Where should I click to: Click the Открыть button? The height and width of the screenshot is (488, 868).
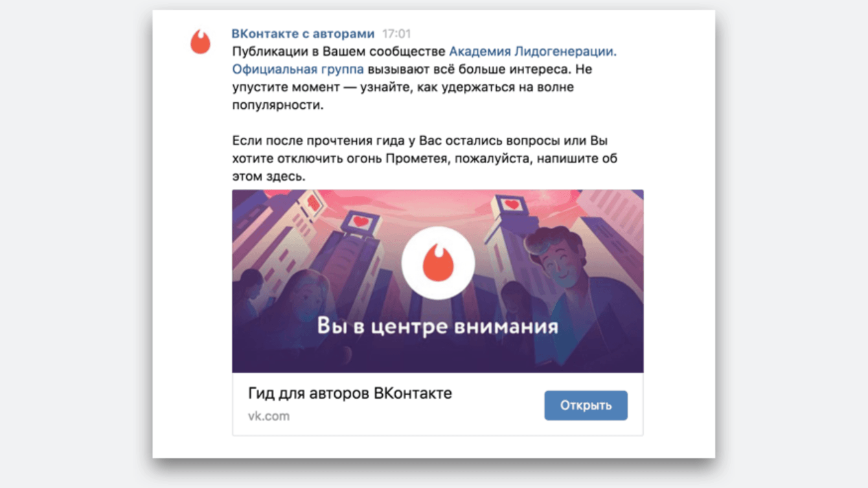coord(586,405)
